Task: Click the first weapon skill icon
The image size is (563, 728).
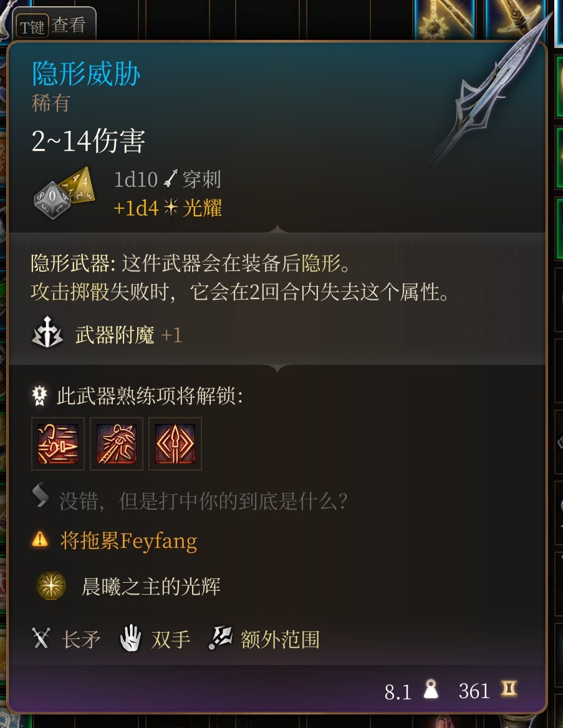Action: click(x=57, y=444)
